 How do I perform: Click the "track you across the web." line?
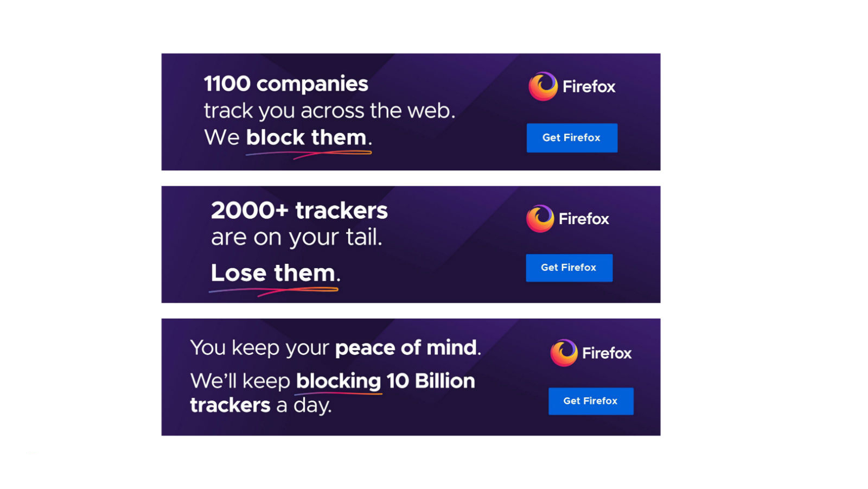[x=329, y=111]
